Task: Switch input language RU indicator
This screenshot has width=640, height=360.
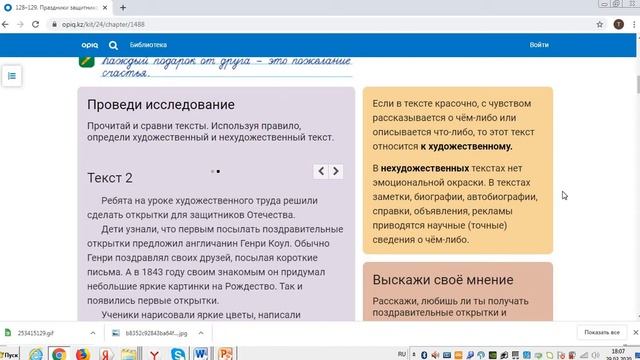Action: pos(402,354)
